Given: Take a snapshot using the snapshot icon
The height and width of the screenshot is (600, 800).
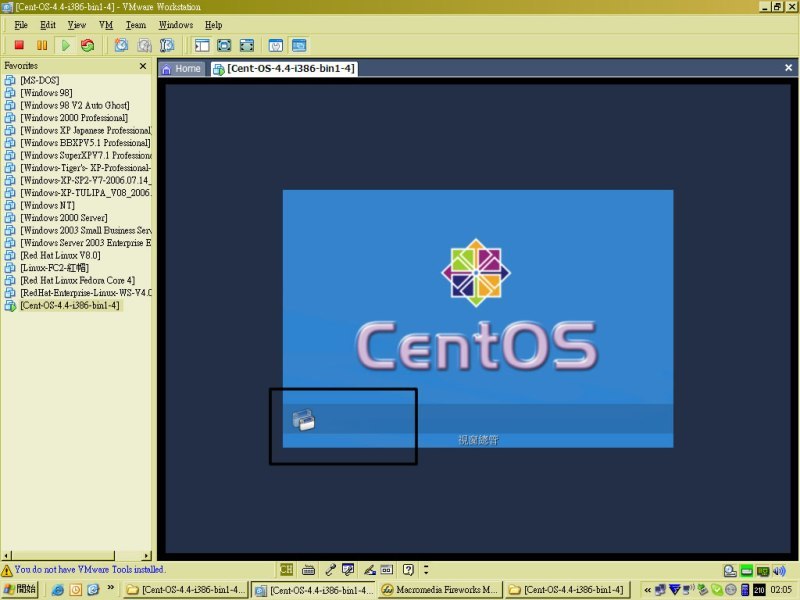Looking at the screenshot, I should pyautogui.click(x=121, y=45).
